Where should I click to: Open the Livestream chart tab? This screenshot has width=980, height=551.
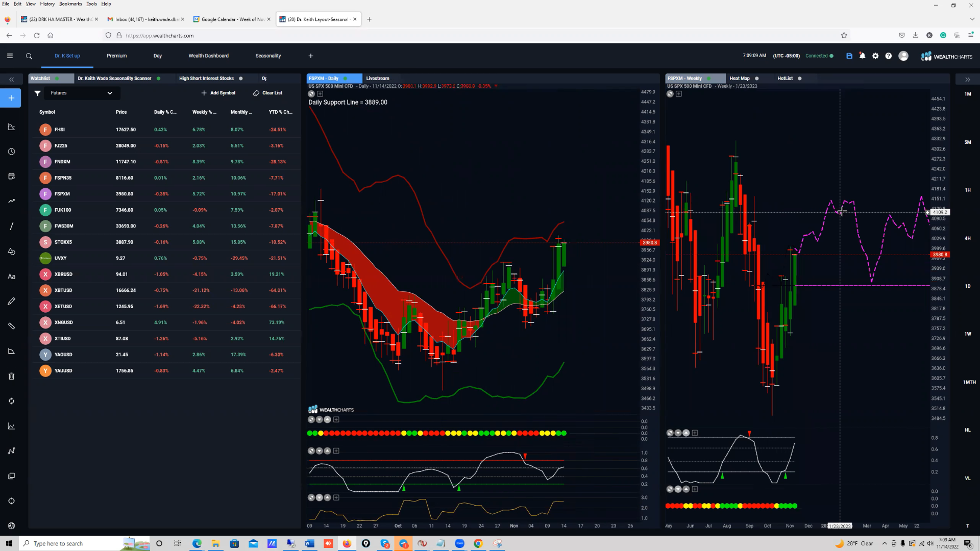click(378, 79)
